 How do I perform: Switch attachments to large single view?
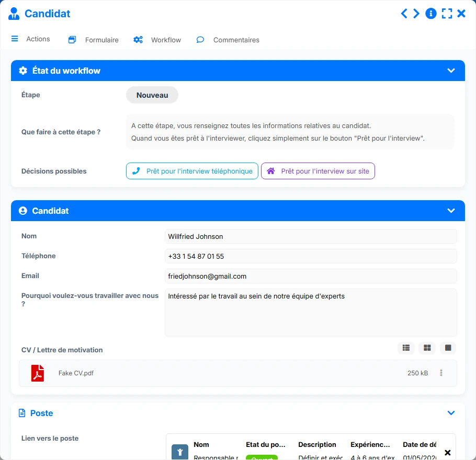(448, 348)
